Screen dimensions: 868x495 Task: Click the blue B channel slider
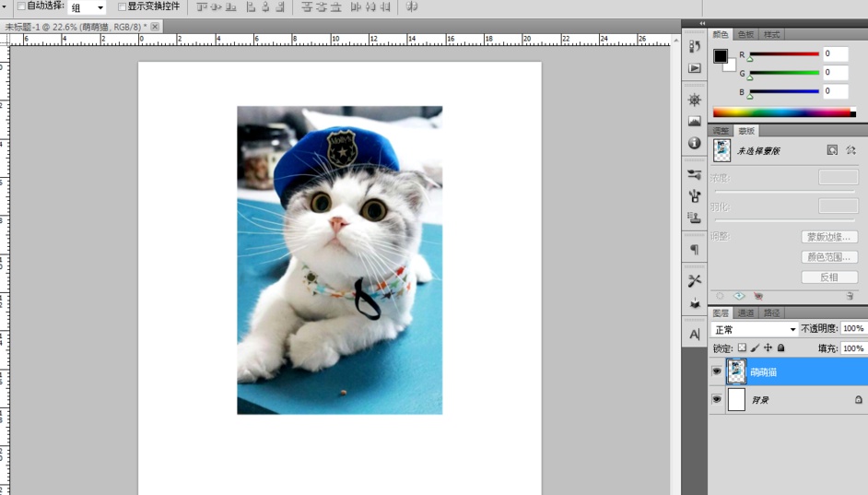[784, 91]
